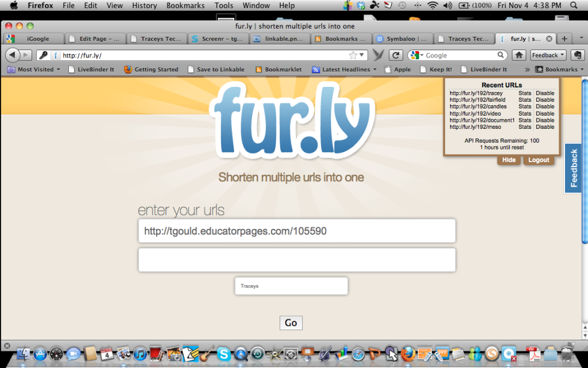Click the Dropbox menu bar icon
Image resolution: width=588 pixels, height=368 pixels.
coord(361,5)
